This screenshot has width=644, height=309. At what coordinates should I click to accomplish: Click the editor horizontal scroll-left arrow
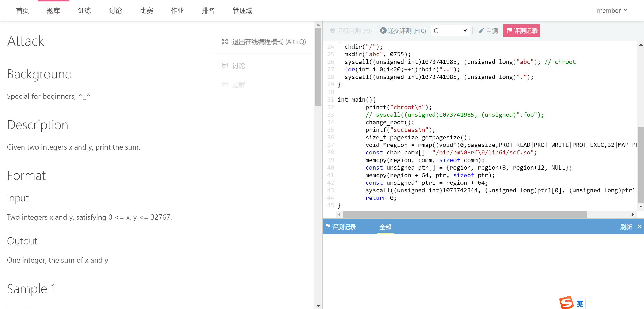tap(339, 214)
